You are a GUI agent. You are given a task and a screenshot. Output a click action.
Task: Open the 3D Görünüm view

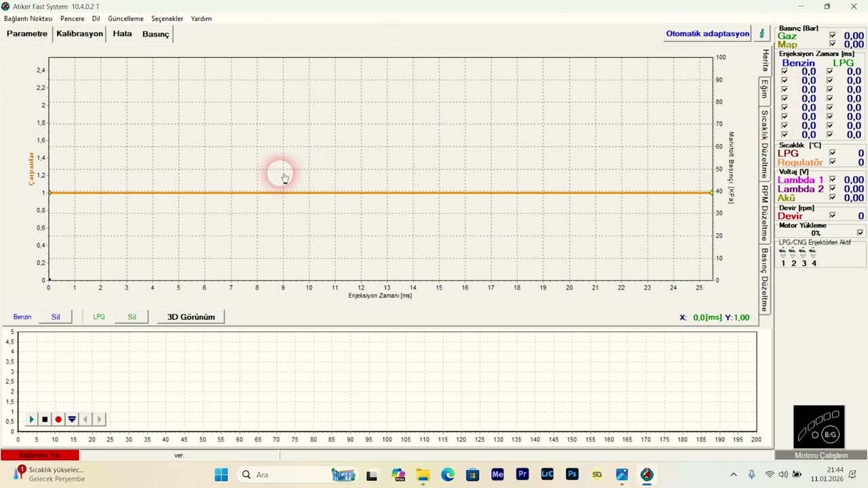191,317
